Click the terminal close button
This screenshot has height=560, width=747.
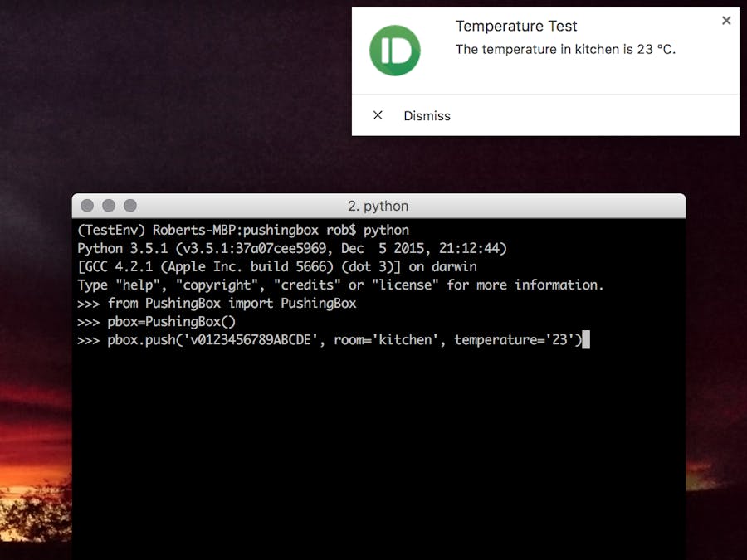tap(87, 205)
